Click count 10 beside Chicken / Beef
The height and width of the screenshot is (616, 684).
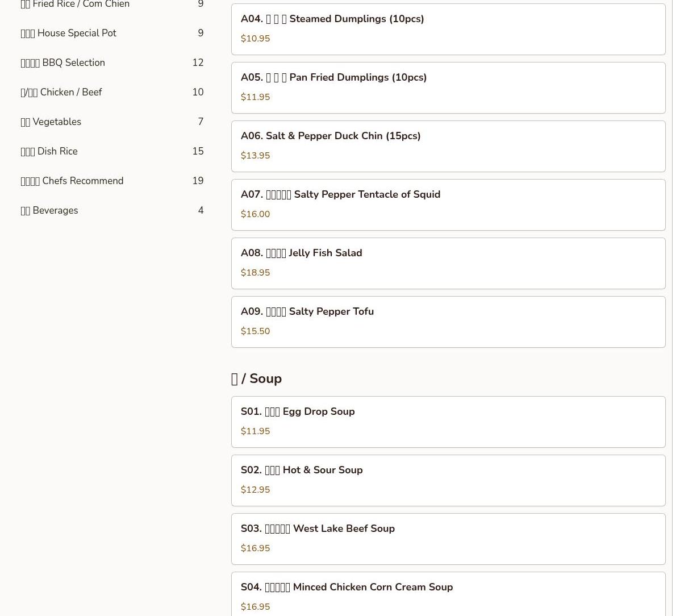tap(198, 92)
